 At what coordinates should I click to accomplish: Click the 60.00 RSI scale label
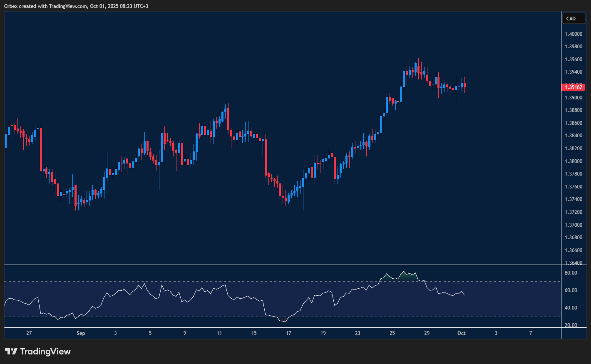[x=571, y=290]
